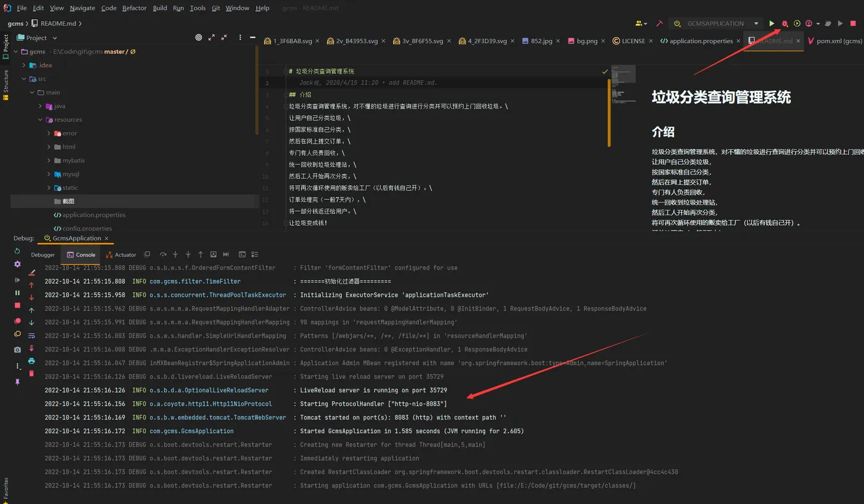Screen dimensions: 864x504
Task: Clear console output trash icon
Action: click(32, 374)
